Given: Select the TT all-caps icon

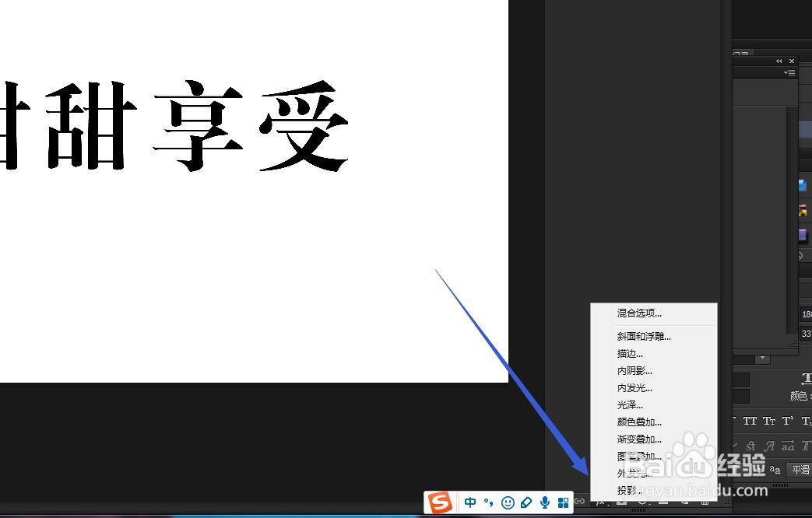Looking at the screenshot, I should 750,420.
